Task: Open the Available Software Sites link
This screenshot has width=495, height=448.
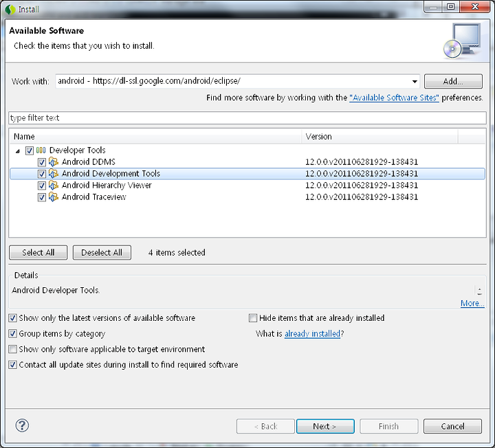Action: [x=394, y=98]
